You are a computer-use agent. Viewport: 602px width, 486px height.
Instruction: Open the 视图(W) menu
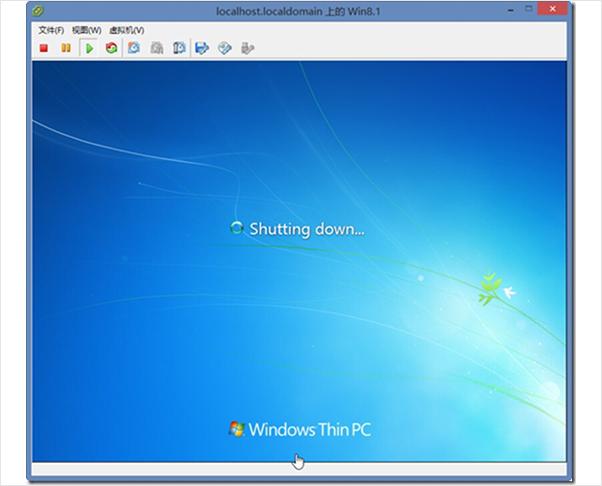coord(86,30)
